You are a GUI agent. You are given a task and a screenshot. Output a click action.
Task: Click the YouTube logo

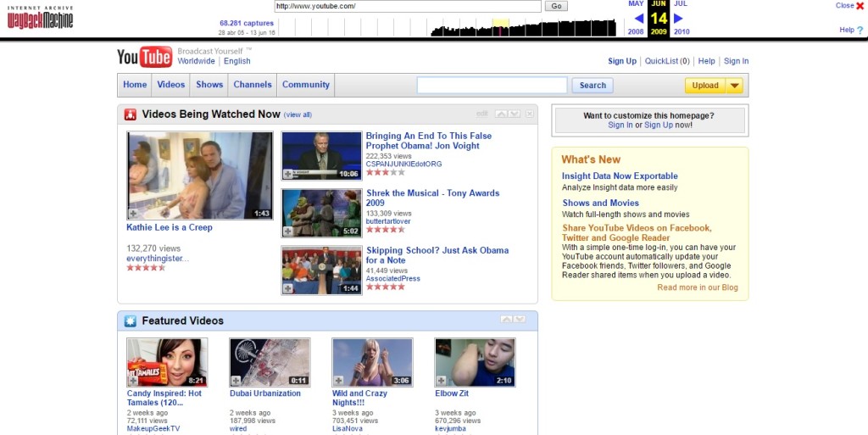(144, 57)
